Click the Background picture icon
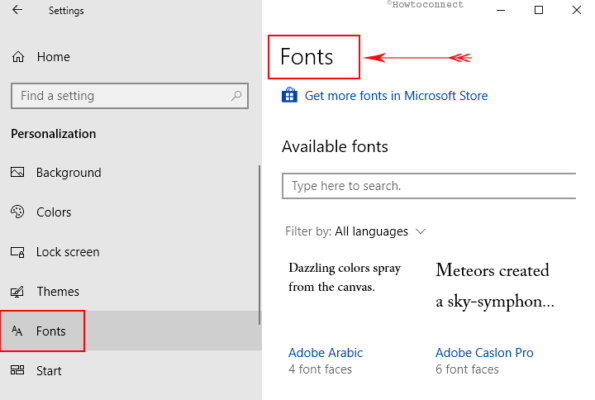595x400 pixels. 17,172
